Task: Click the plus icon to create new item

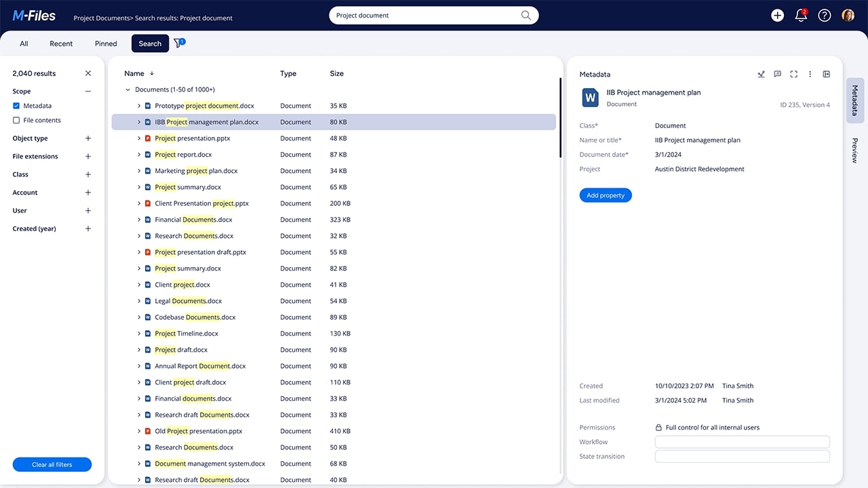Action: coord(777,15)
